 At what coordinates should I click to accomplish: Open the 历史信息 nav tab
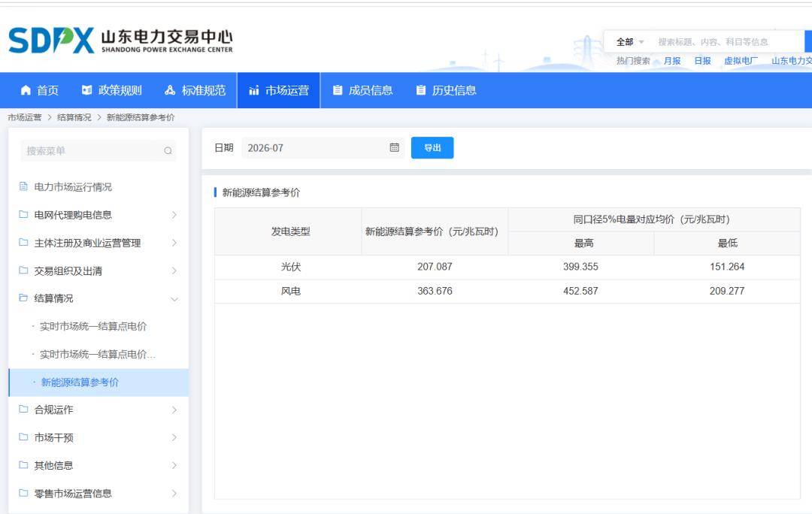click(x=446, y=91)
